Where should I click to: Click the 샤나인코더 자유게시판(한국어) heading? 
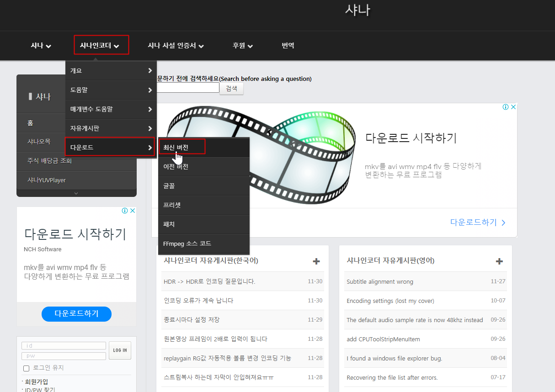[211, 260]
